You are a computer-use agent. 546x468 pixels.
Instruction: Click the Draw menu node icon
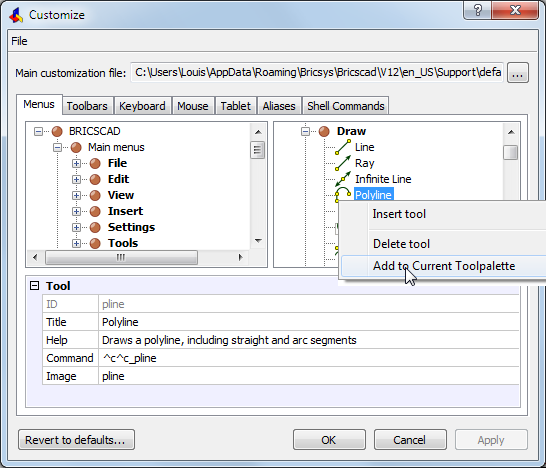[324, 131]
